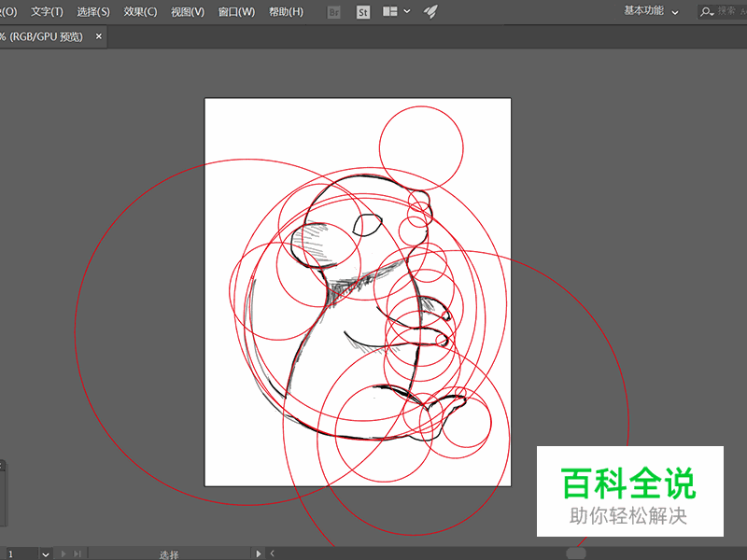The width and height of the screenshot is (747, 560).
Task: Open the 窗口(W) menu
Action: [233, 11]
